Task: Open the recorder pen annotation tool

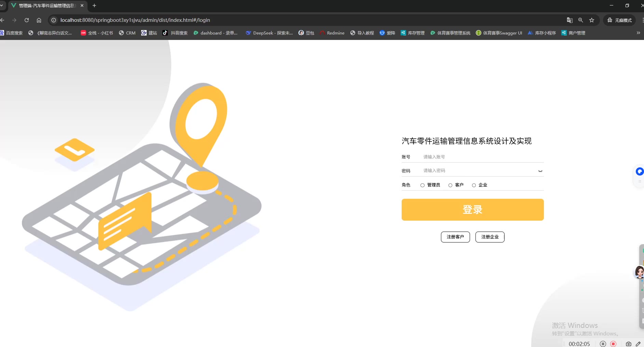Action: (x=638, y=344)
